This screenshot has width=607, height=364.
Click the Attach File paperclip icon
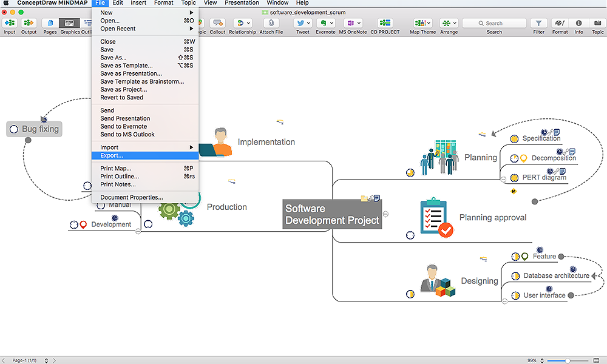[271, 23]
